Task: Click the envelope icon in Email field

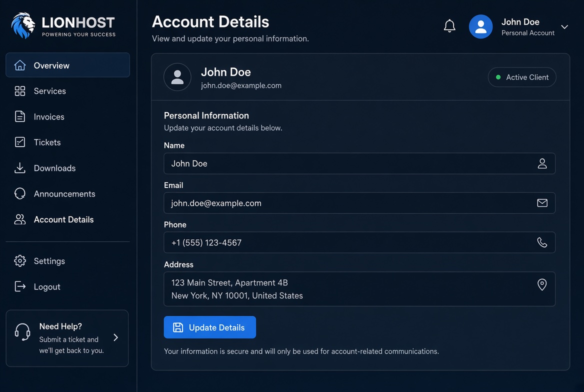Action: (x=542, y=202)
